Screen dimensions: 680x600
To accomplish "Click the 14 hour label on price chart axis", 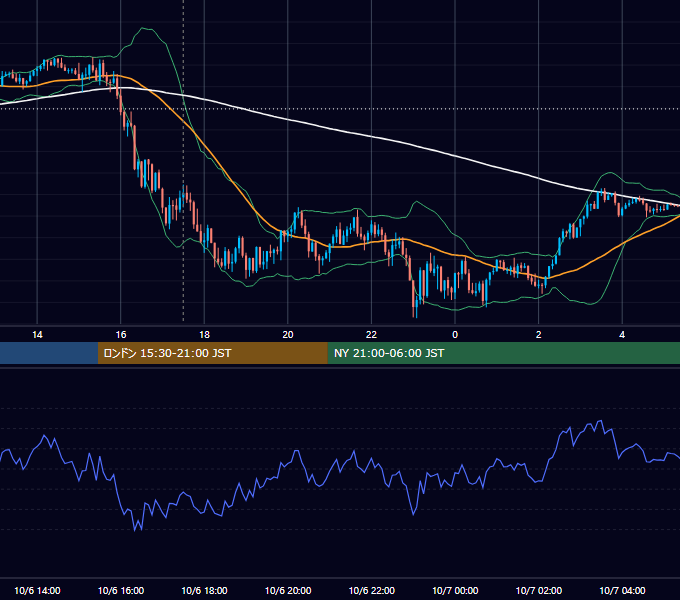I will click(37, 335).
